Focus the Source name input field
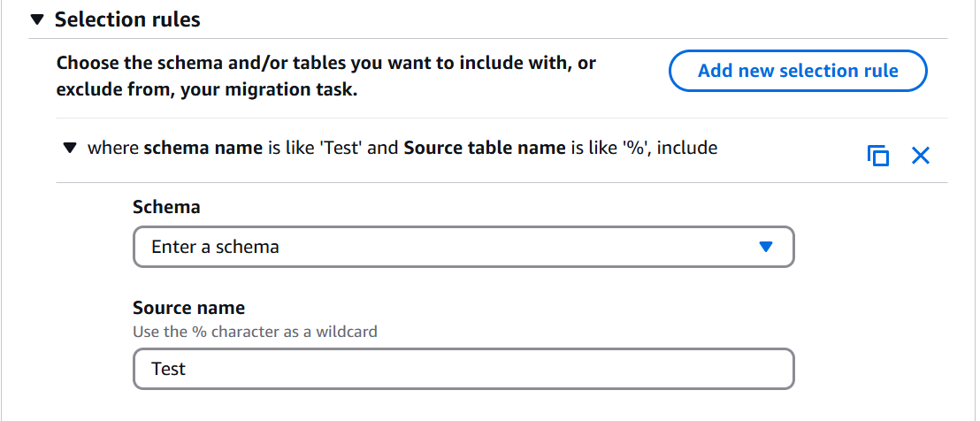This screenshot has width=980, height=421. [463, 369]
